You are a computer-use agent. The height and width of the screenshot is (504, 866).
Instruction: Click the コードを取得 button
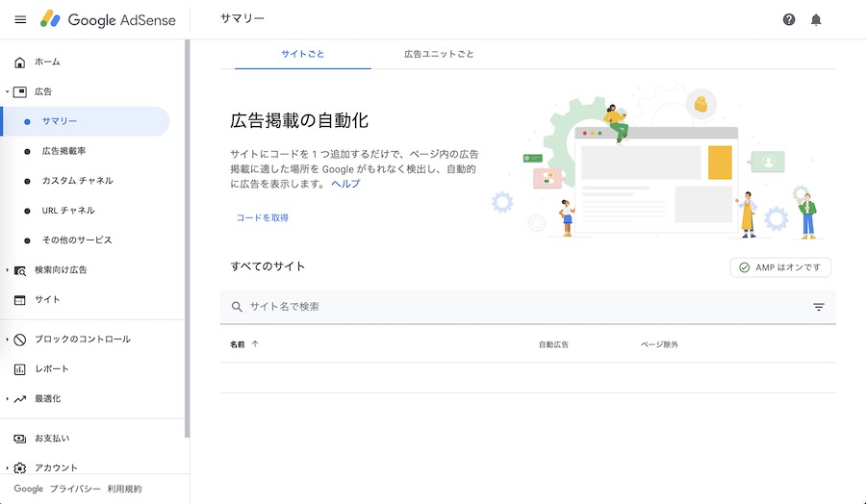[263, 218]
